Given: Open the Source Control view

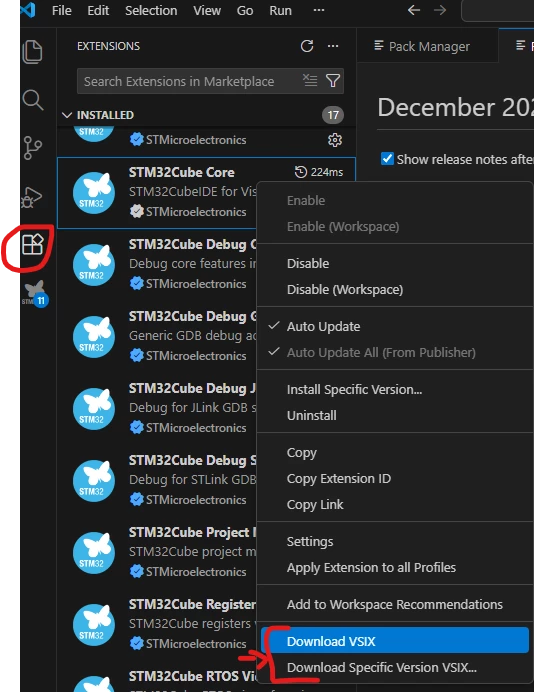Looking at the screenshot, I should [33, 148].
